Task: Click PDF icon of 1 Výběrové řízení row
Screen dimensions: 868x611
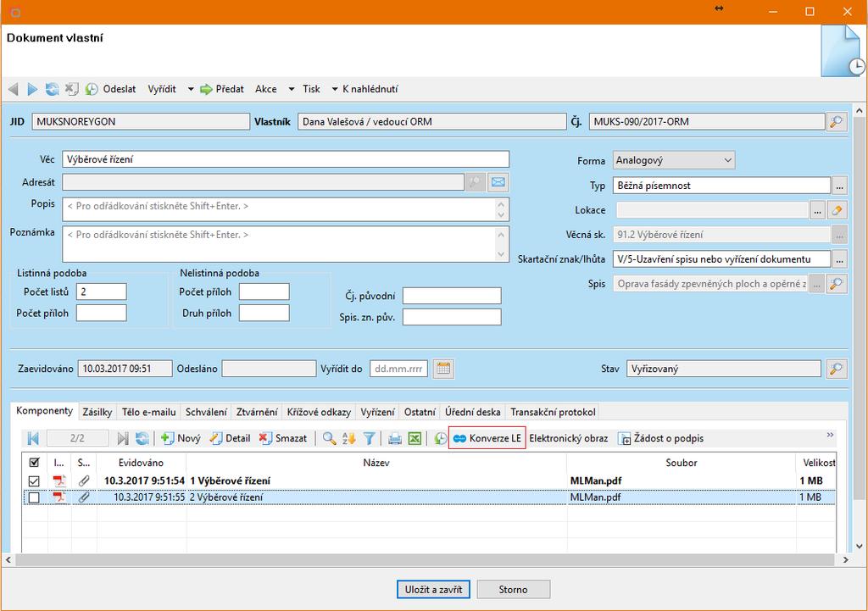Action: 59,481
